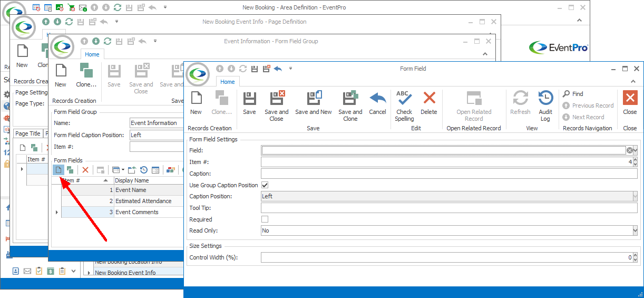Image resolution: width=644 pixels, height=298 pixels.
Task: Check the Required checkbox
Action: (265, 219)
